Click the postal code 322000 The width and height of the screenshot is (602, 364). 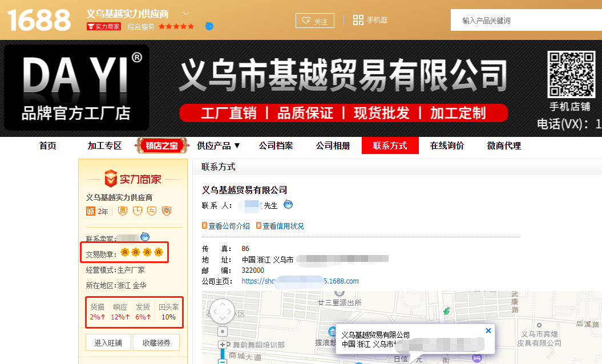click(x=253, y=270)
